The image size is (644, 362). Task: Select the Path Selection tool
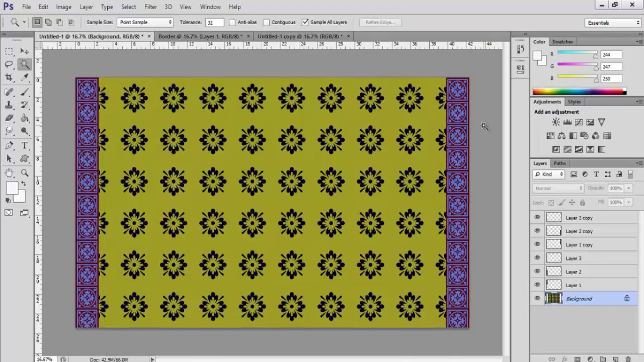(x=9, y=159)
